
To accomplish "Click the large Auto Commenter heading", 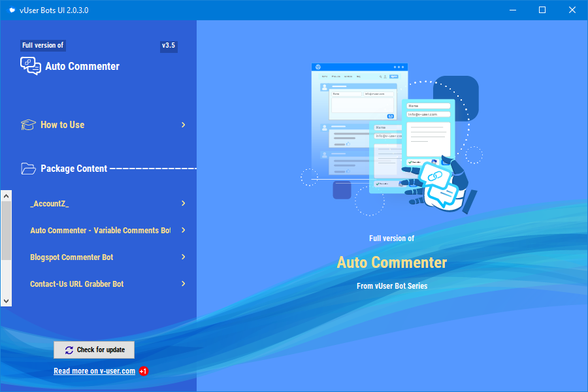I will tap(392, 262).
